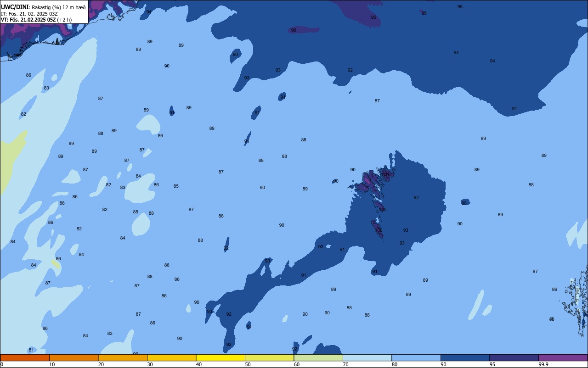Screen dimensions: 588x368
Task: Select the orange 10–20 legend swatch
Action: pos(73,357)
